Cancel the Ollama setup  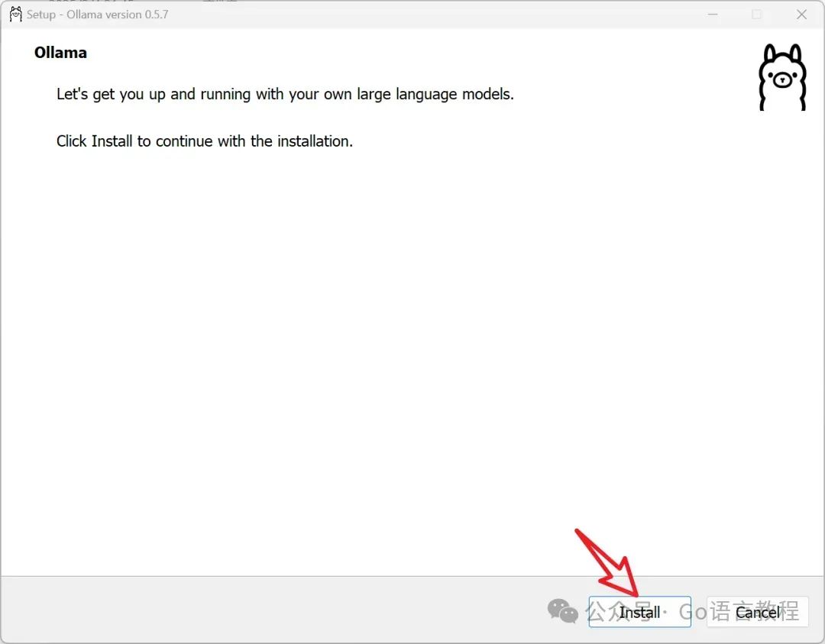pos(757,612)
